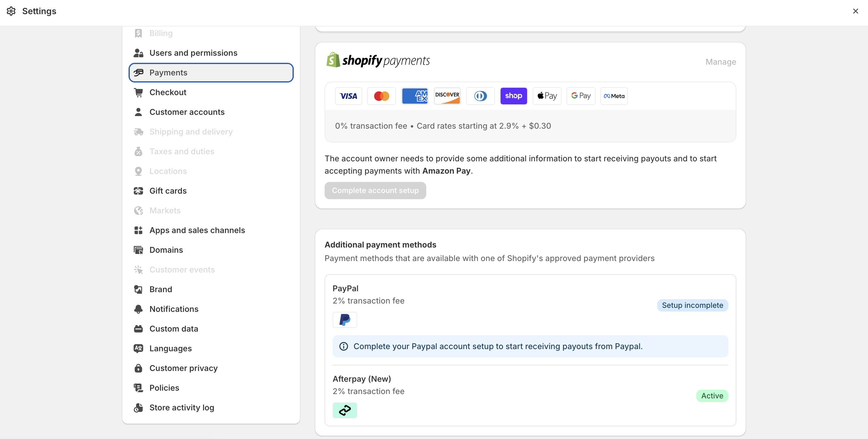Click the Google Pay icon
This screenshot has height=439, width=868.
(581, 96)
